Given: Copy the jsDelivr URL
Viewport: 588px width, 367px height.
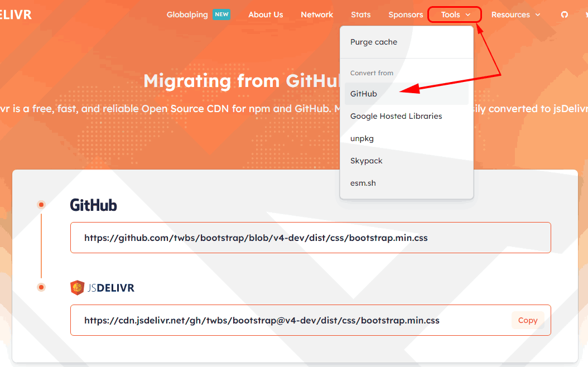Looking at the screenshot, I should pos(528,320).
